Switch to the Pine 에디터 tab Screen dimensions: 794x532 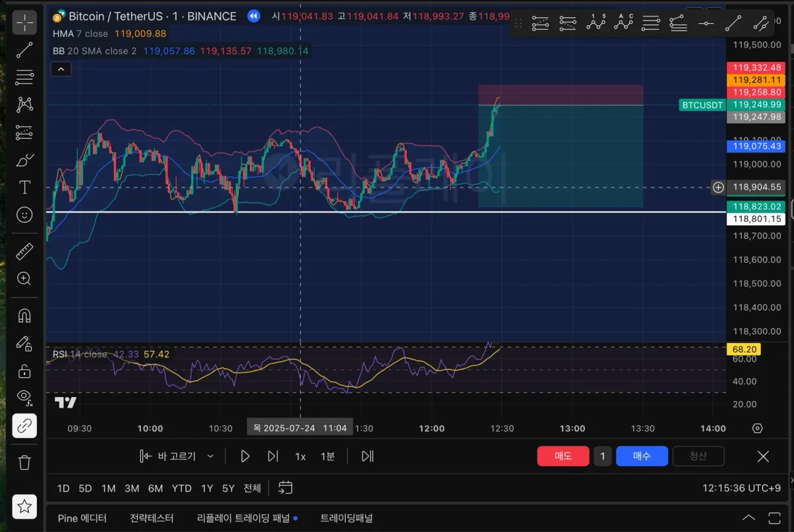[82, 518]
